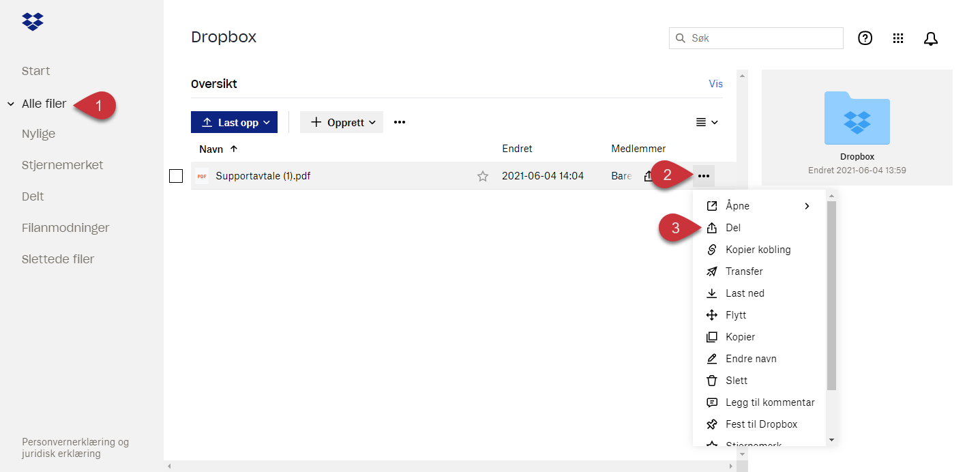Click the Kopier copy icon

[712, 337]
